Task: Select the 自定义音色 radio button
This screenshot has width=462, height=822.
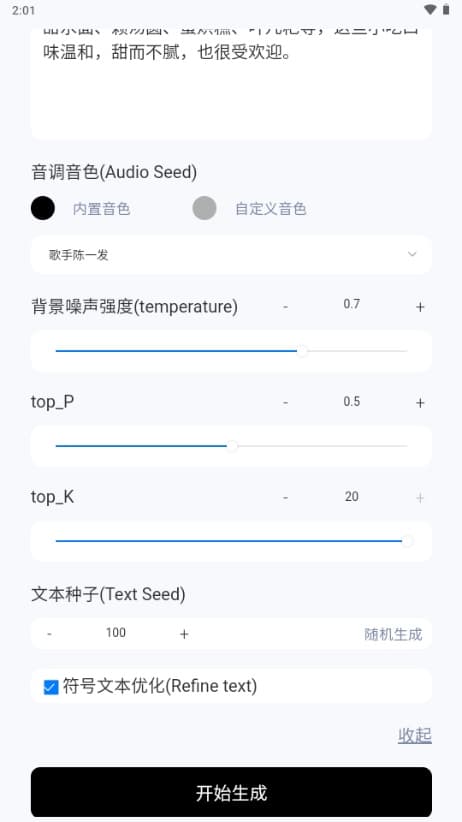Action: point(205,208)
